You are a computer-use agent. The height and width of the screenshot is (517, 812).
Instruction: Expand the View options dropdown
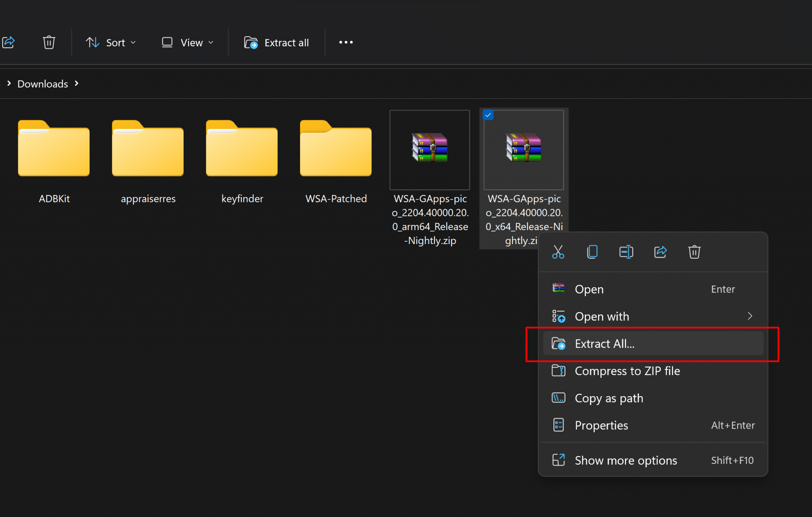[187, 42]
